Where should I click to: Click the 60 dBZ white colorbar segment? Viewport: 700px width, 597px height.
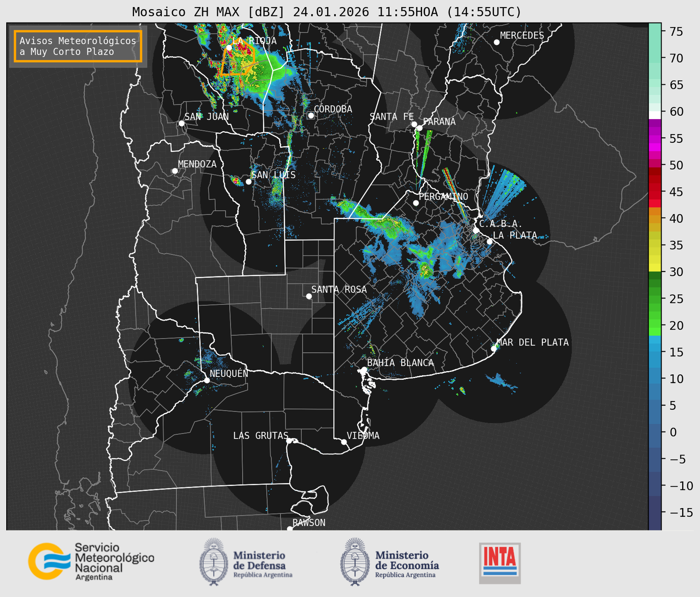655,115
